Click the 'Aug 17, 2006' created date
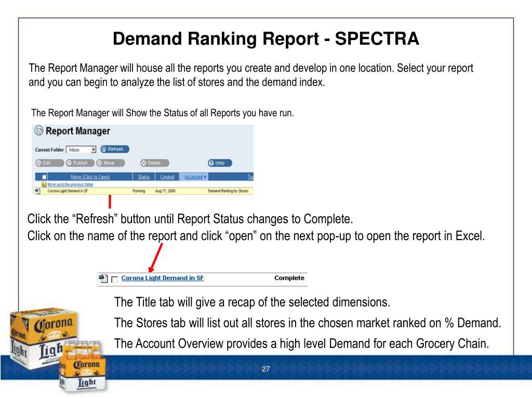Screen dimensions: 532x399 [165, 191]
